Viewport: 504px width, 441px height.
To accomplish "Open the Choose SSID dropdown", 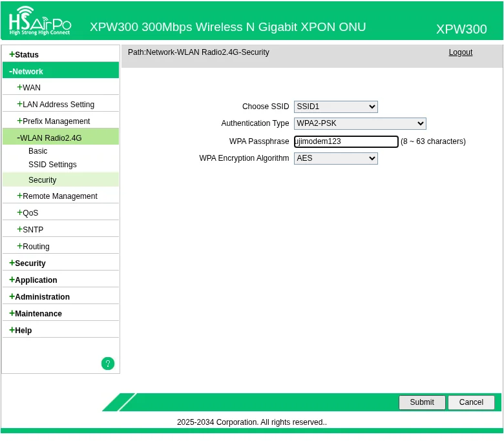I will (335, 107).
